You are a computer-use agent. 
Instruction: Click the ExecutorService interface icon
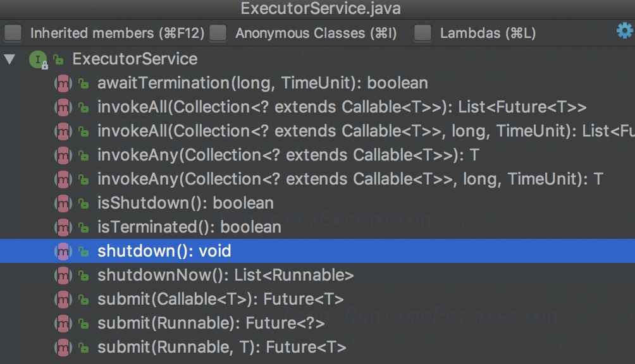[38, 59]
